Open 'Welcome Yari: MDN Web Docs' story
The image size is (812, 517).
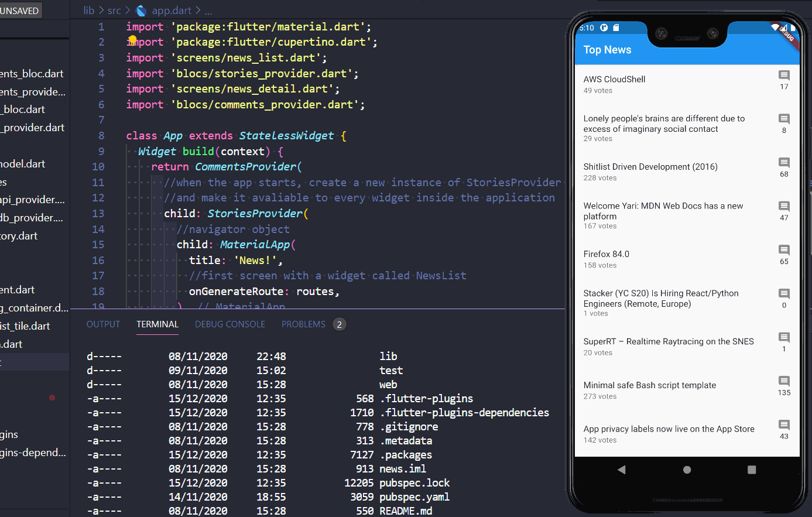(663, 211)
